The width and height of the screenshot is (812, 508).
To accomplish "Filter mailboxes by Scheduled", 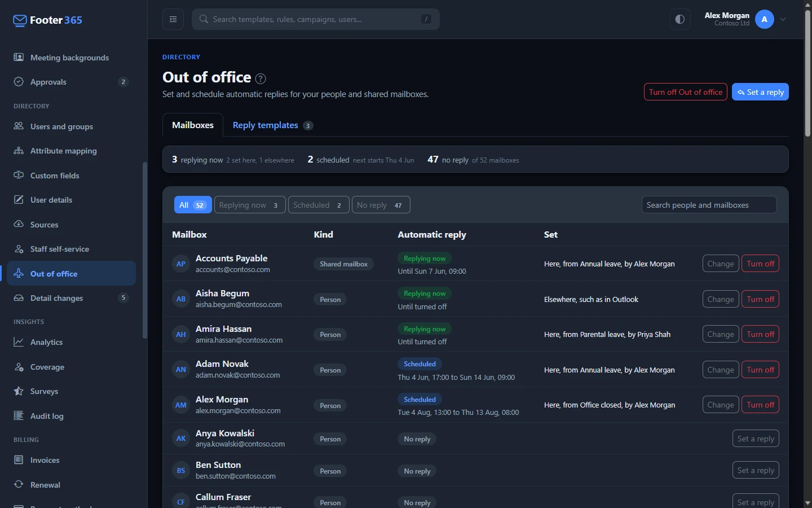I will click(x=319, y=205).
